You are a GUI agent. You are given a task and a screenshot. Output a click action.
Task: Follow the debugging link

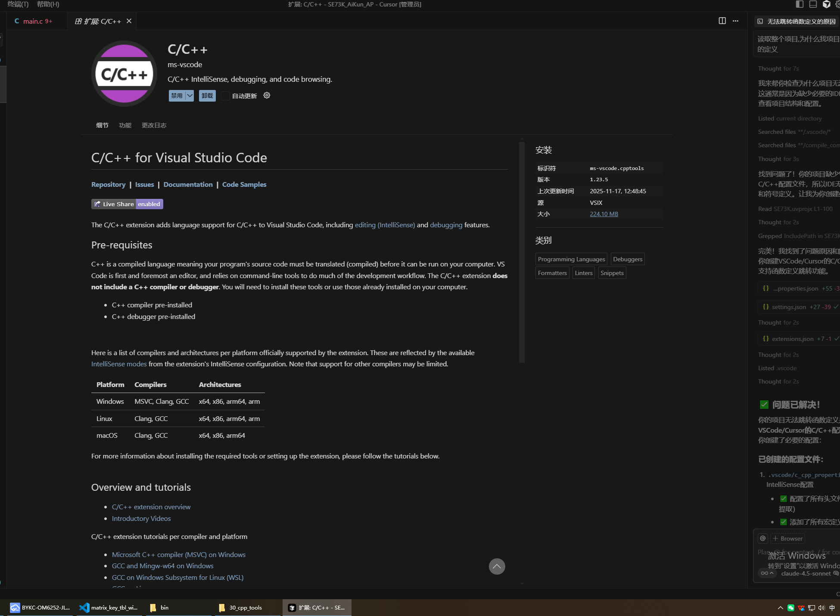pyautogui.click(x=446, y=225)
